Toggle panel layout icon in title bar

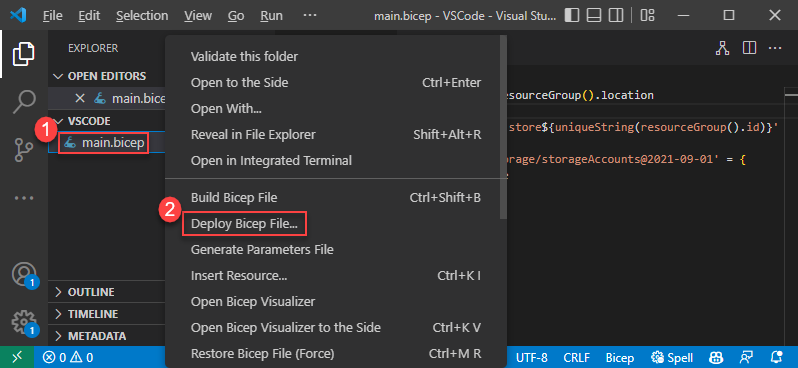pyautogui.click(x=594, y=15)
